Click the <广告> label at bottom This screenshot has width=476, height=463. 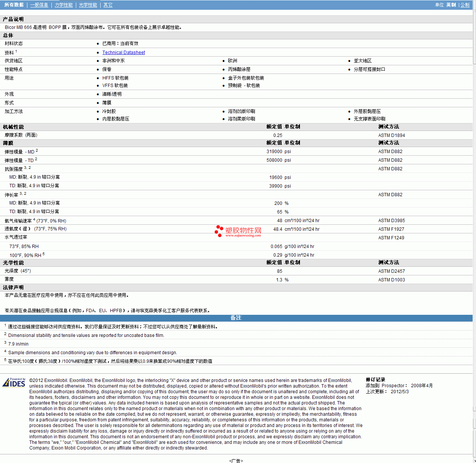[236, 461]
